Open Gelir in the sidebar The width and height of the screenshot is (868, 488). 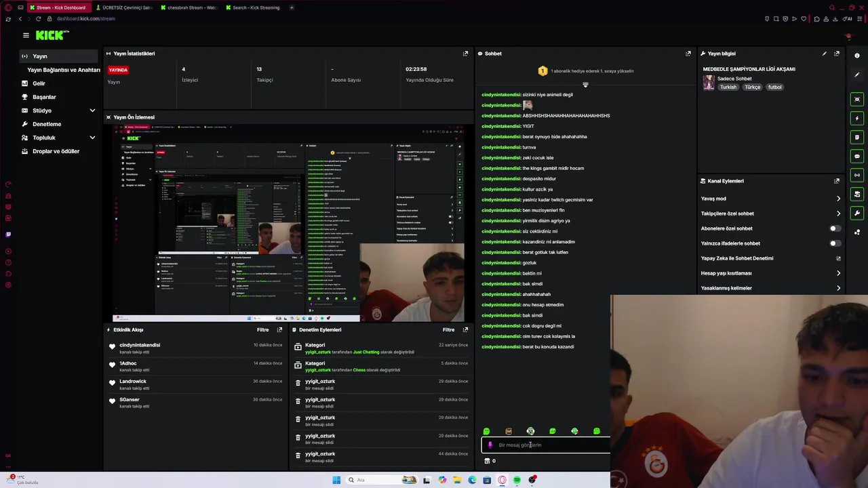click(39, 83)
